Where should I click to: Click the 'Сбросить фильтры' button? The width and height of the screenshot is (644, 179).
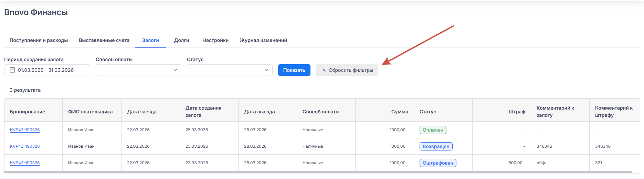click(x=347, y=70)
